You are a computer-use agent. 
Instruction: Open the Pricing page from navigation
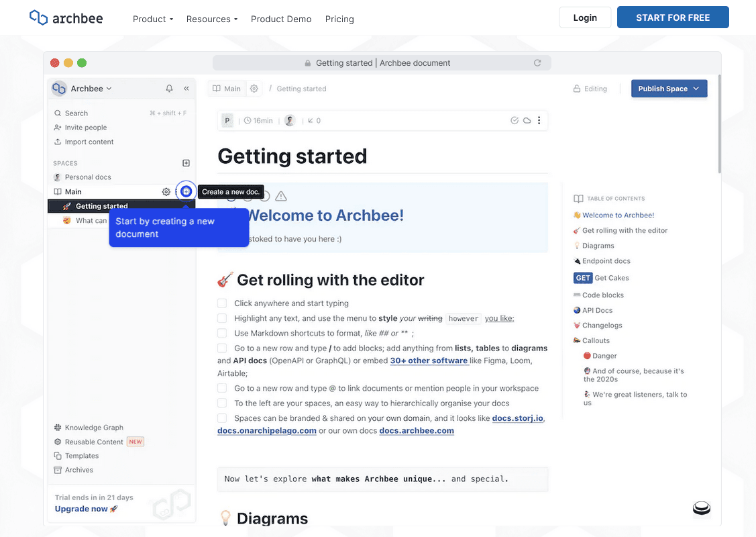pyautogui.click(x=339, y=19)
